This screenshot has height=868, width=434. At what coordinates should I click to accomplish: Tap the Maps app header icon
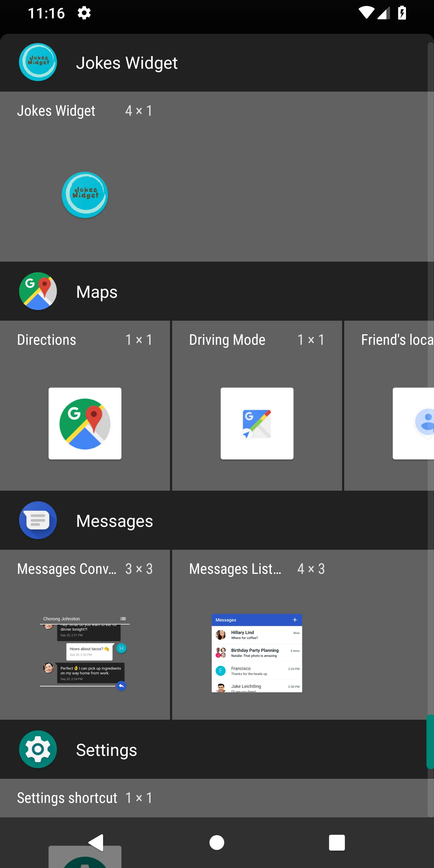38,291
